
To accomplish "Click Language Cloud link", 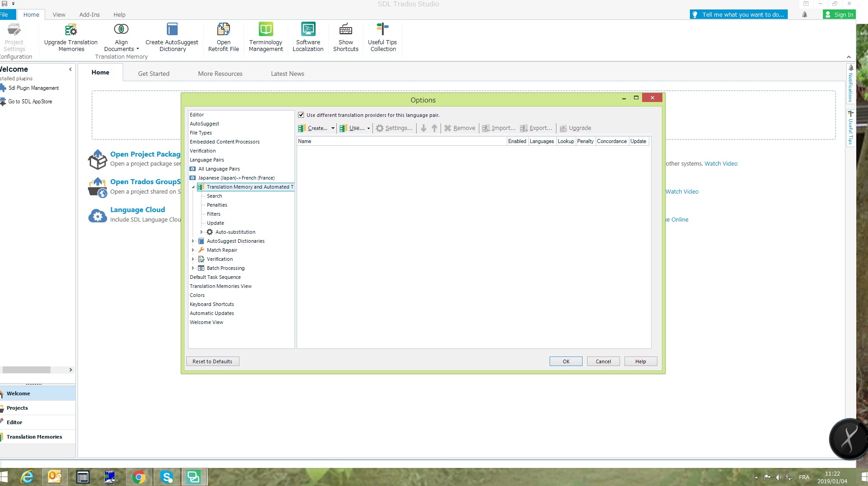I will pos(138,209).
